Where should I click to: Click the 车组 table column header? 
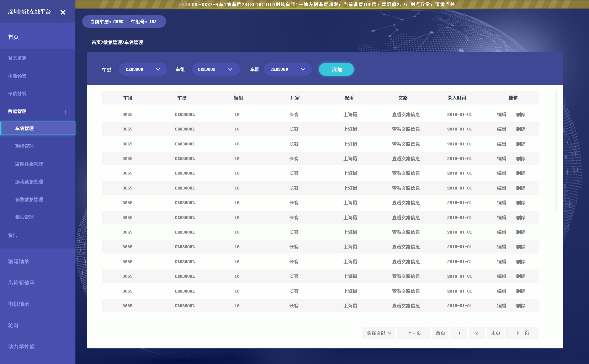click(x=128, y=98)
